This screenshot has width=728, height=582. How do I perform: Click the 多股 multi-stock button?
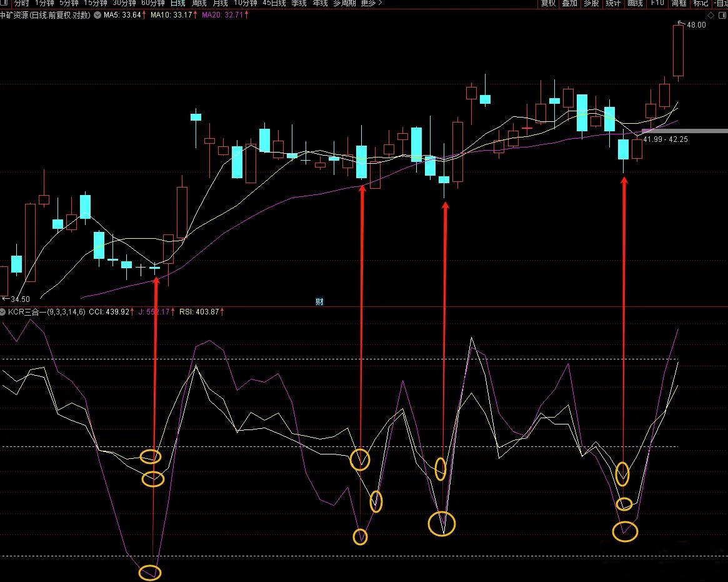coord(592,3)
